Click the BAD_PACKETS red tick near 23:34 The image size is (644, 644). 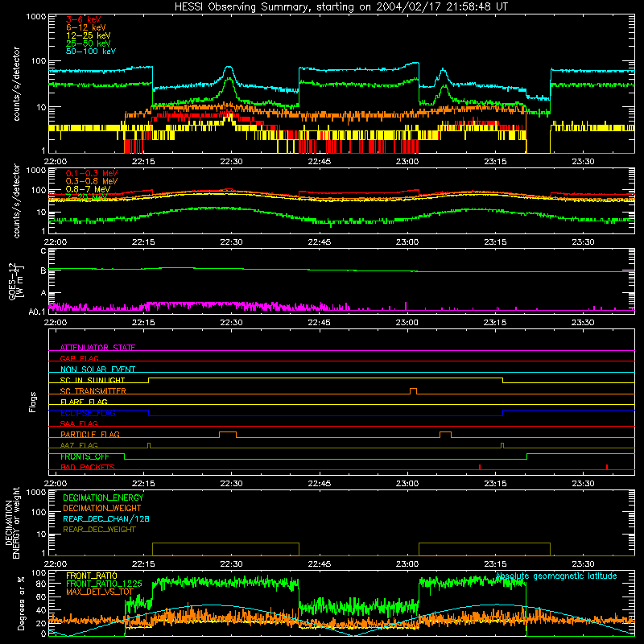pyautogui.click(x=607, y=467)
